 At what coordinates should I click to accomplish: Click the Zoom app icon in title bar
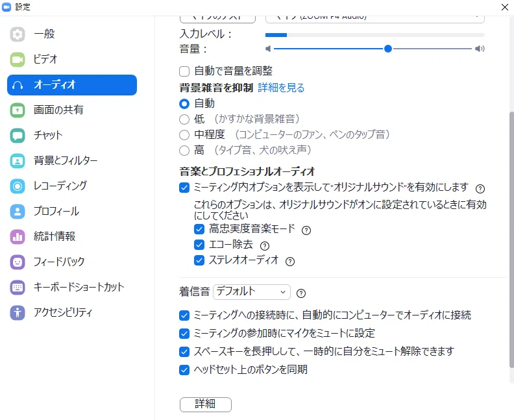(x=6, y=7)
